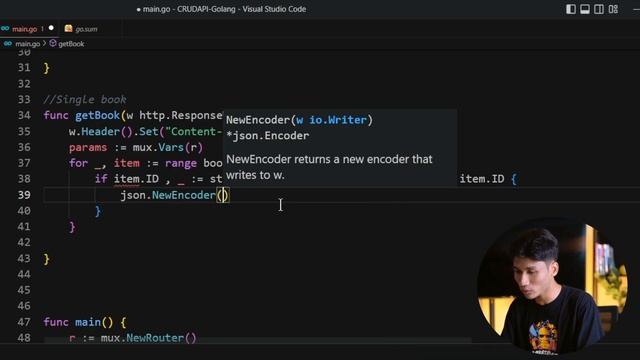Click json.NewEncoder call on line 39
The height and width of the screenshot is (360, 640).
coord(175,195)
